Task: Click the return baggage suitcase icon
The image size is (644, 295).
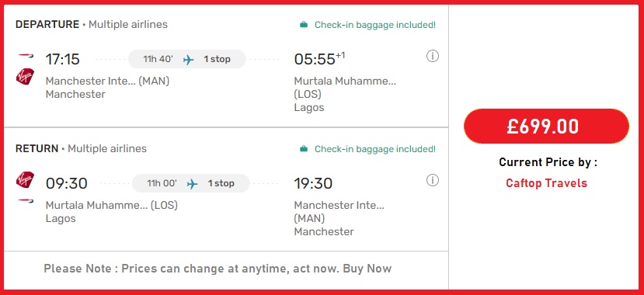Action: click(x=304, y=149)
